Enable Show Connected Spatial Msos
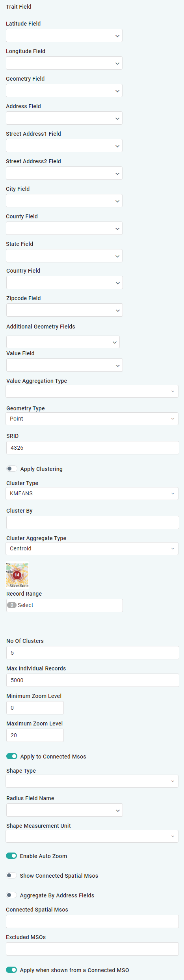 pyautogui.click(x=11, y=875)
